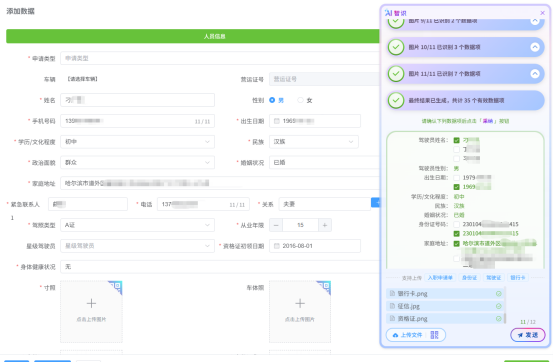Screen dimensions: 553x363
Task: Open the 民族 dropdown showing 汉族
Action: click(314, 142)
